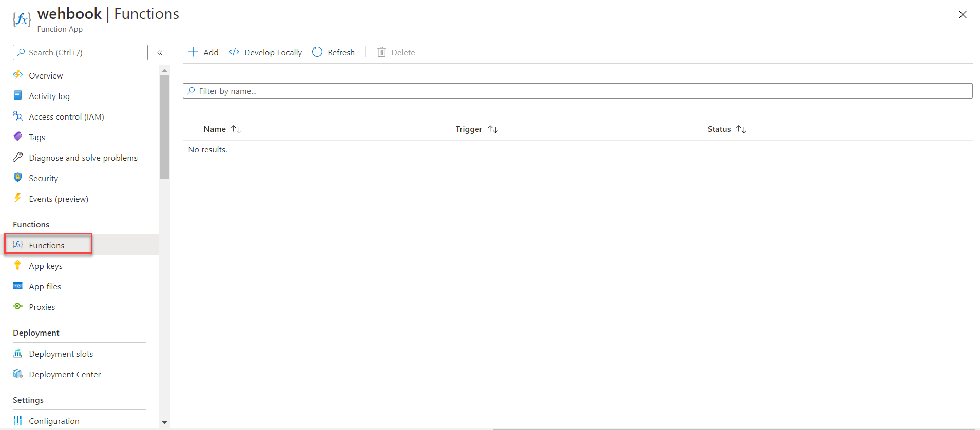This screenshot has width=980, height=430.
Task: Click the Security shield icon
Action: coord(18,178)
